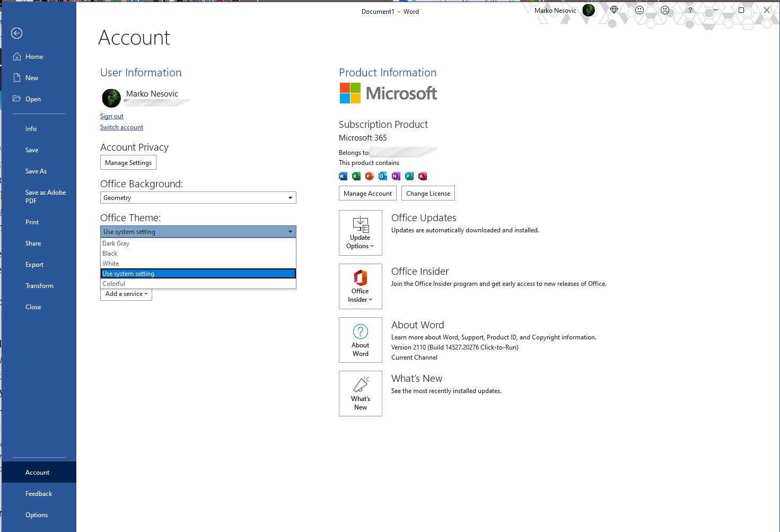
Task: Open the Feedback section in the sidebar
Action: pyautogui.click(x=39, y=493)
